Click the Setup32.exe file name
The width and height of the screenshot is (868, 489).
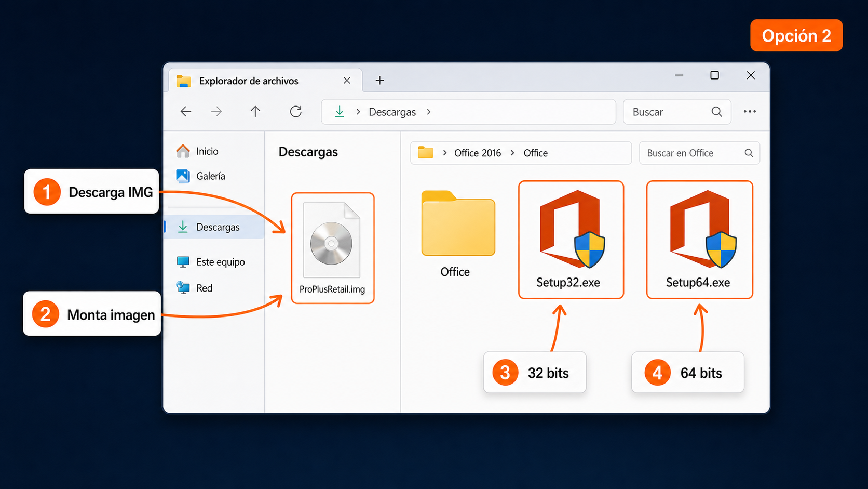(568, 283)
